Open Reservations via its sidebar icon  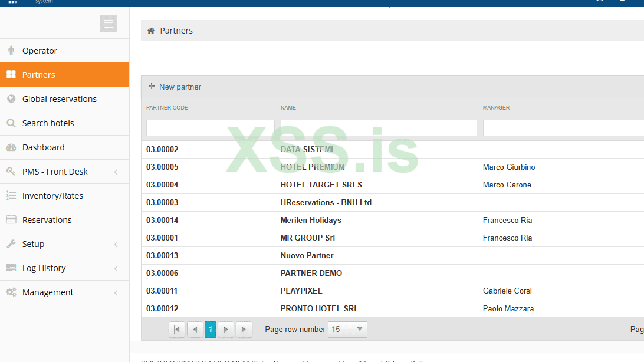[11, 219]
